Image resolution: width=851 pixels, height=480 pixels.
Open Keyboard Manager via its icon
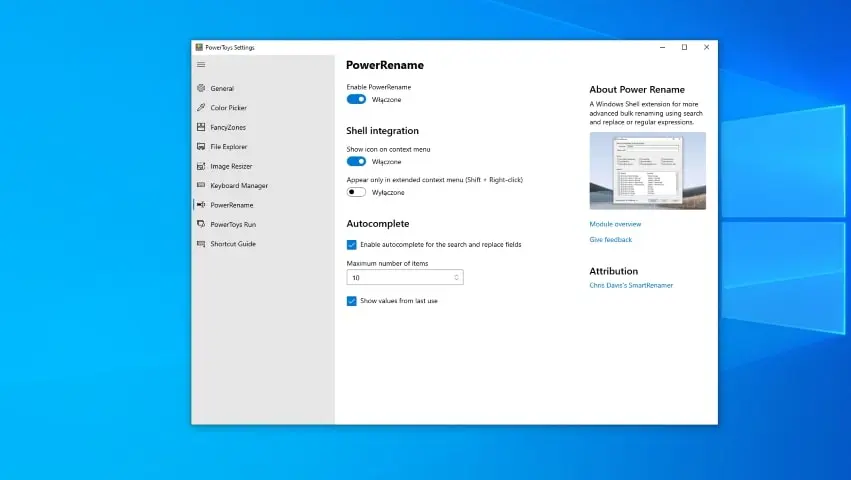201,186
